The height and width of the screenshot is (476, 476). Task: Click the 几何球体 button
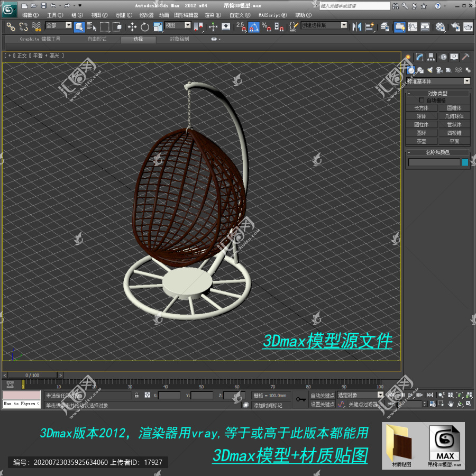[454, 116]
